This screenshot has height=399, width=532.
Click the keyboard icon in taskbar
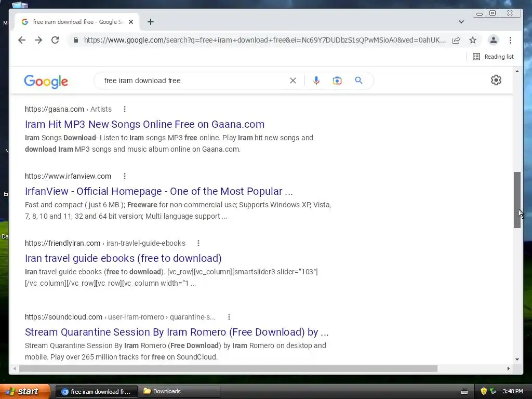pos(464,392)
